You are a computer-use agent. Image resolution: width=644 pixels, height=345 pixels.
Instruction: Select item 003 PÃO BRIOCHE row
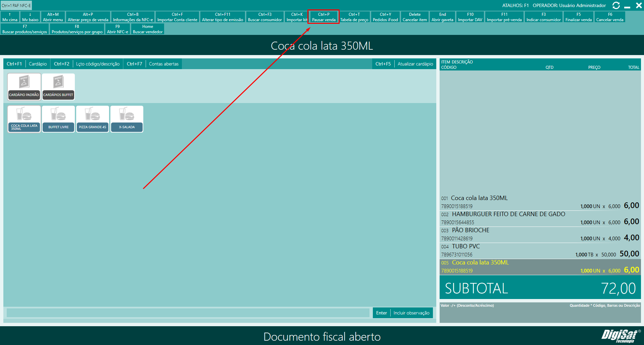tap(540, 235)
